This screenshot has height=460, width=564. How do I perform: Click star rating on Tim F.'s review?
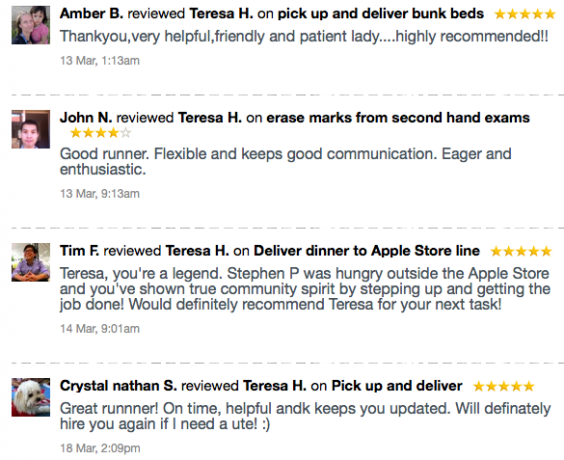pos(521,251)
